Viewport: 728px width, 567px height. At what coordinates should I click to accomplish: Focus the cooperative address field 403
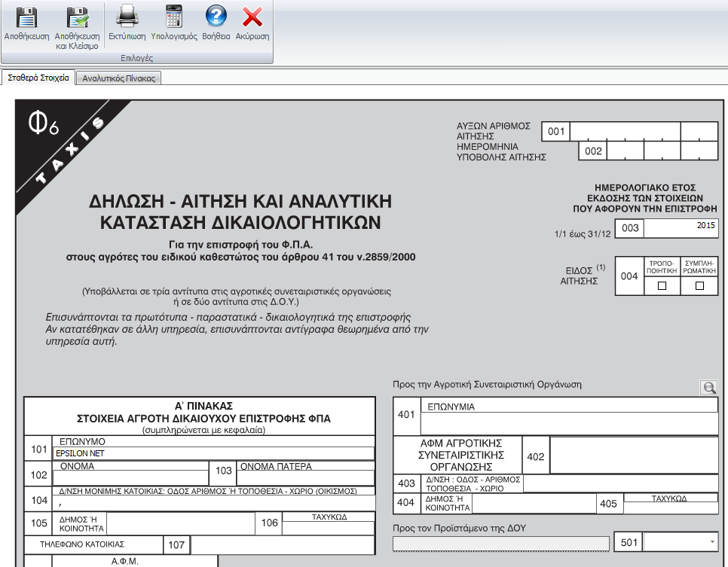pyautogui.click(x=621, y=483)
